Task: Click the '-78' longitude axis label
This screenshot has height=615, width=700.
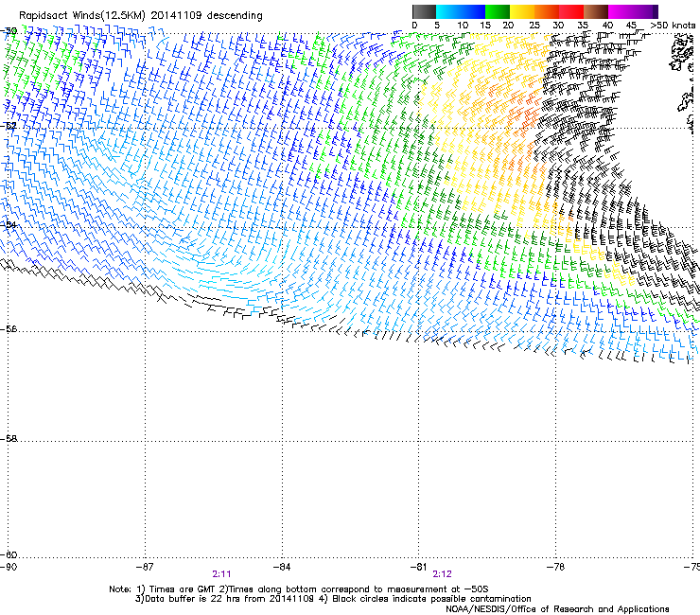Action: click(x=555, y=567)
